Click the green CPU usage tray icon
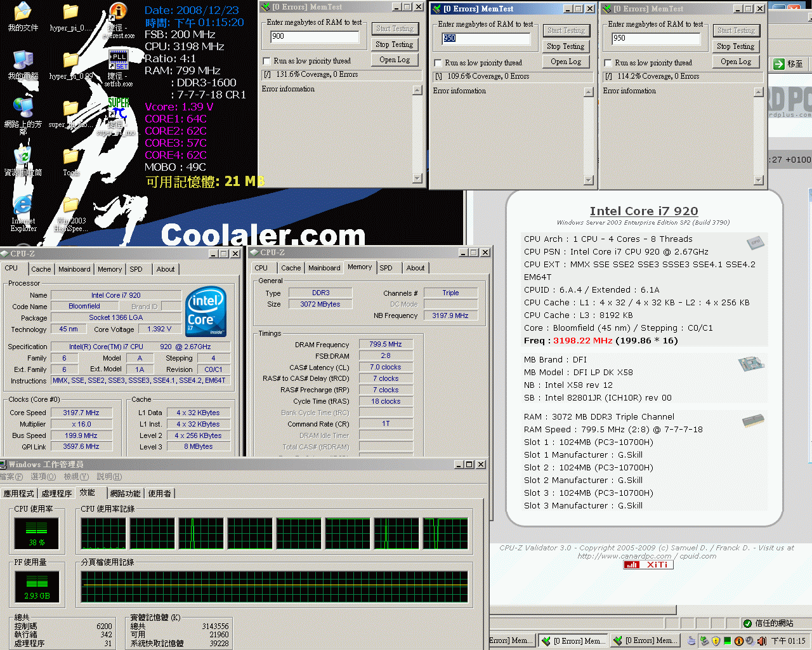 click(x=728, y=641)
